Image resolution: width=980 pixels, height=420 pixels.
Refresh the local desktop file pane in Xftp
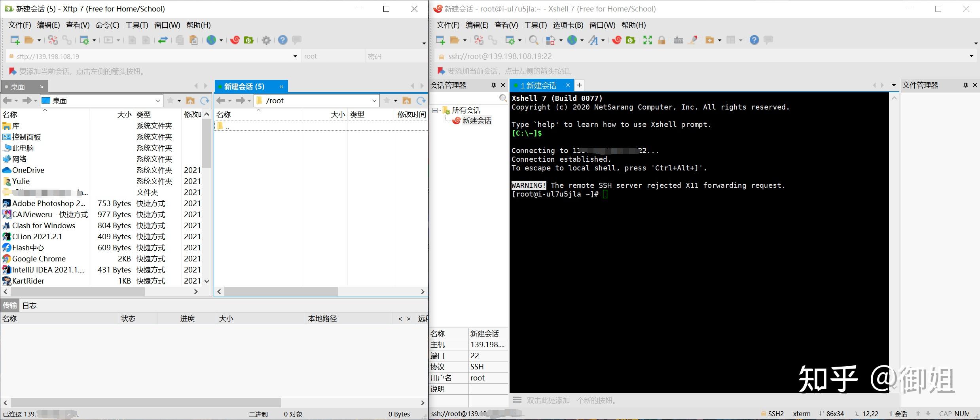coord(205,100)
